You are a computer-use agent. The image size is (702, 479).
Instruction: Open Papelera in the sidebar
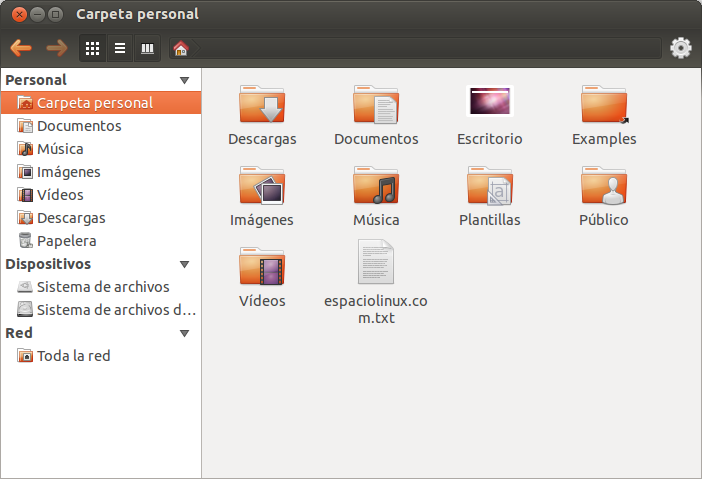click(x=66, y=241)
